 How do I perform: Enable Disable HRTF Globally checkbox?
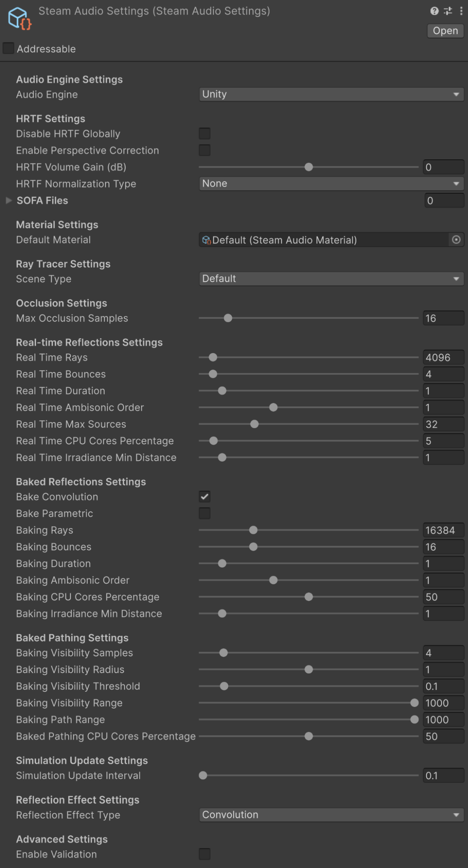tap(205, 134)
